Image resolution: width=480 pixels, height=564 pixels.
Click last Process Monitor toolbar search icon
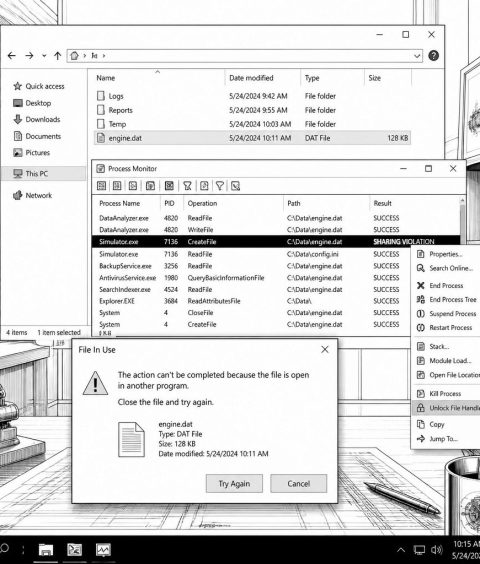[235, 186]
